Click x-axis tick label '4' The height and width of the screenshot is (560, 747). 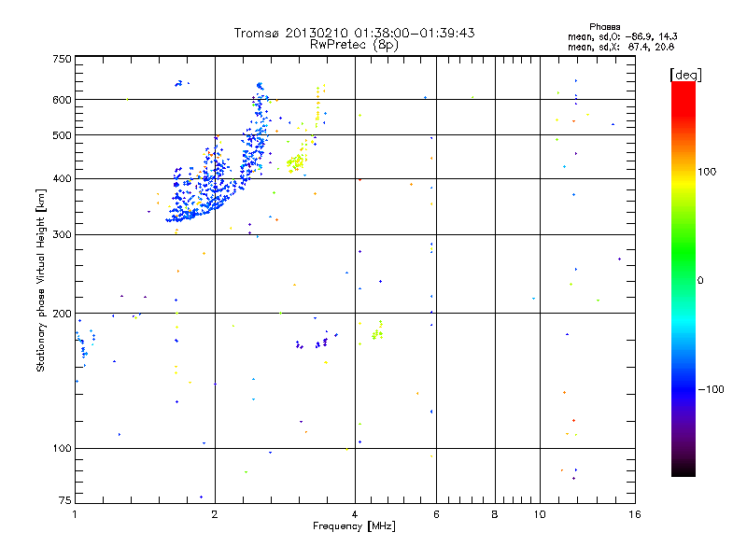[355, 514]
